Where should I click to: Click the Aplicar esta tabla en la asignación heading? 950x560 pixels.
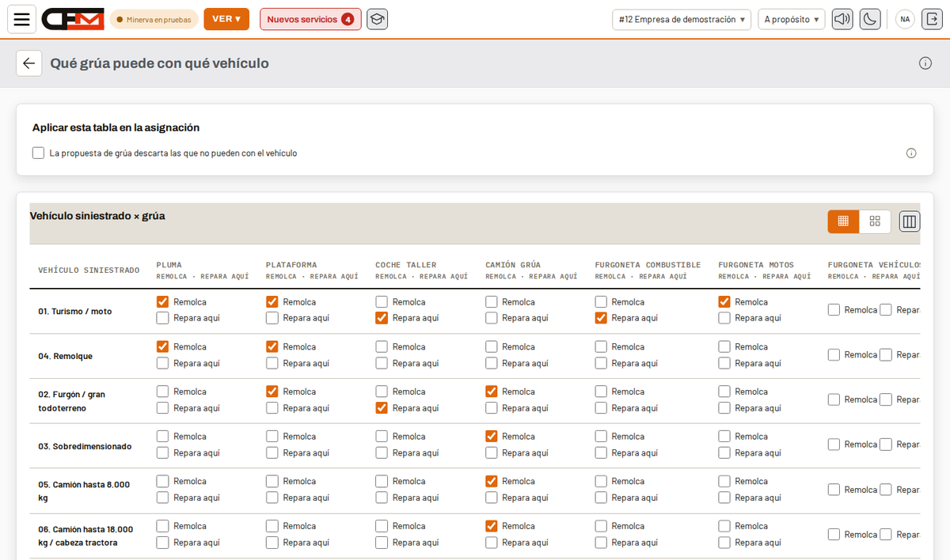116,127
